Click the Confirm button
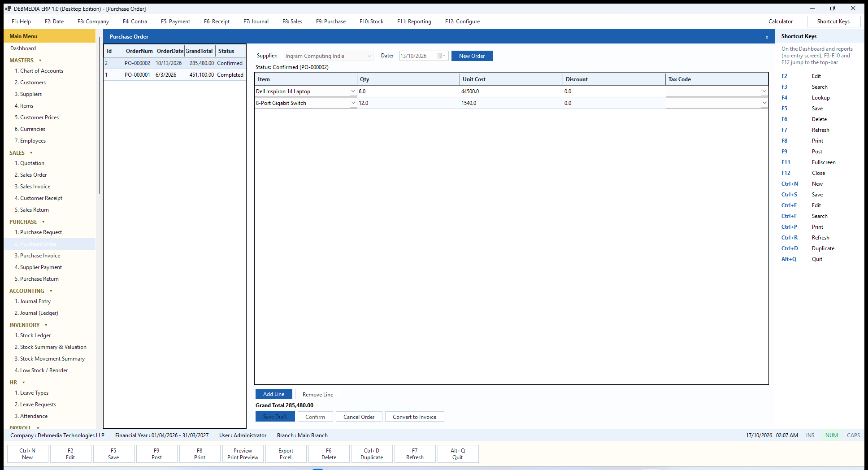The image size is (868, 470). (315, 417)
